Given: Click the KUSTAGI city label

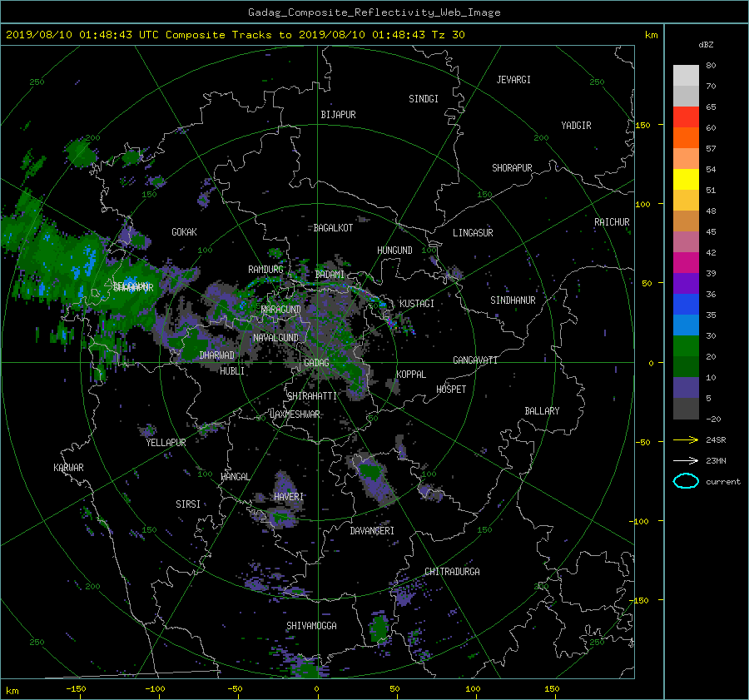Looking at the screenshot, I should coord(417,304).
